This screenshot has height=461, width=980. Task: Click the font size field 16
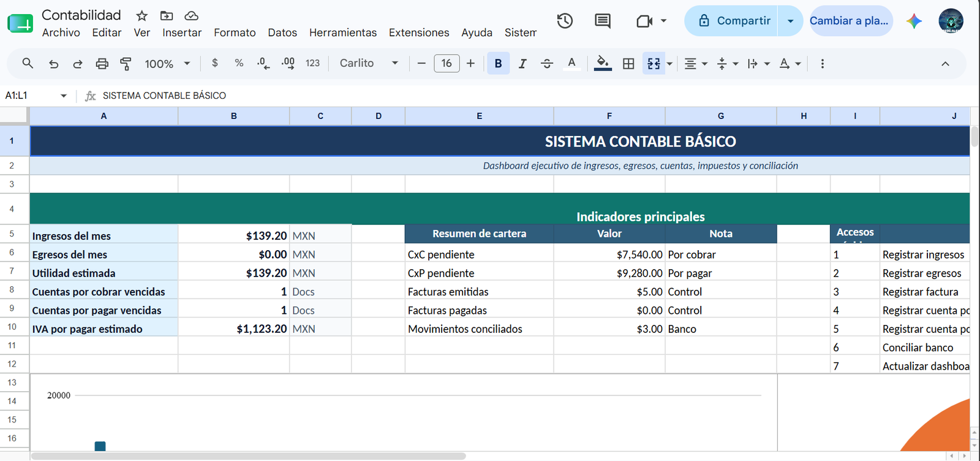click(x=447, y=63)
